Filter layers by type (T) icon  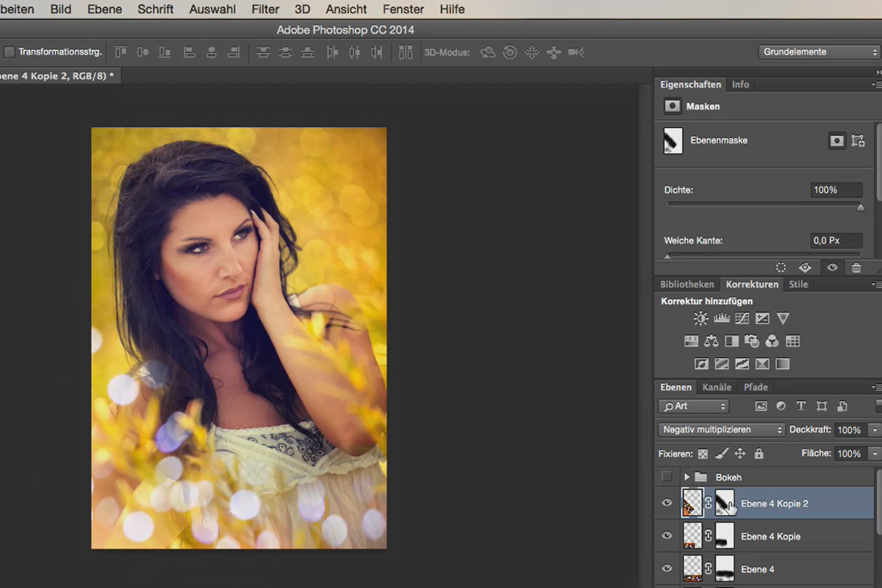coord(801,406)
